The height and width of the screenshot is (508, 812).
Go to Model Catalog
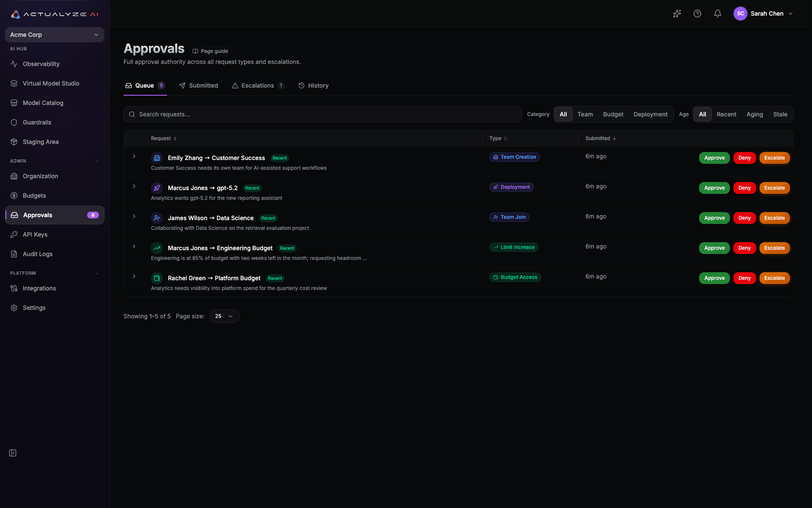(55, 103)
